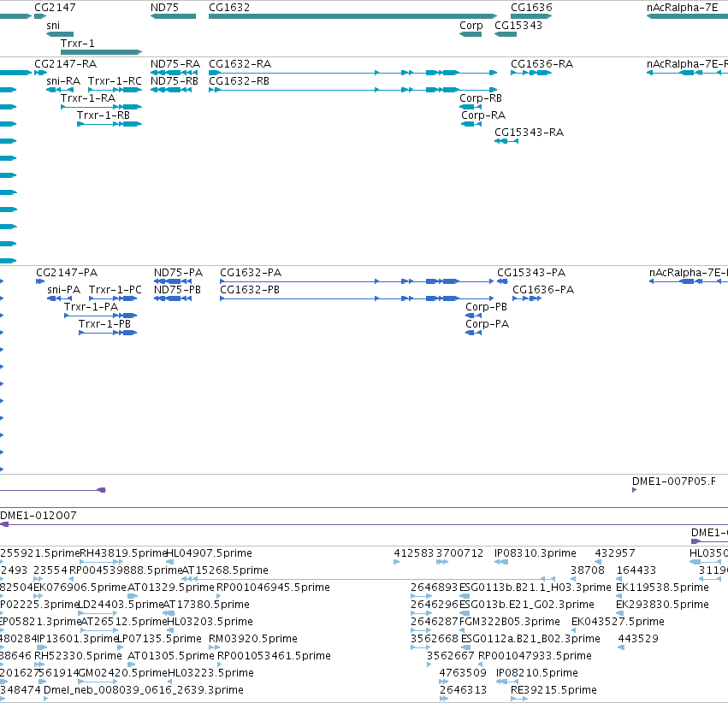Click EST label ESG013b.E21_G02.3prime
Viewport: 728px width, 703px height.
pos(526,605)
